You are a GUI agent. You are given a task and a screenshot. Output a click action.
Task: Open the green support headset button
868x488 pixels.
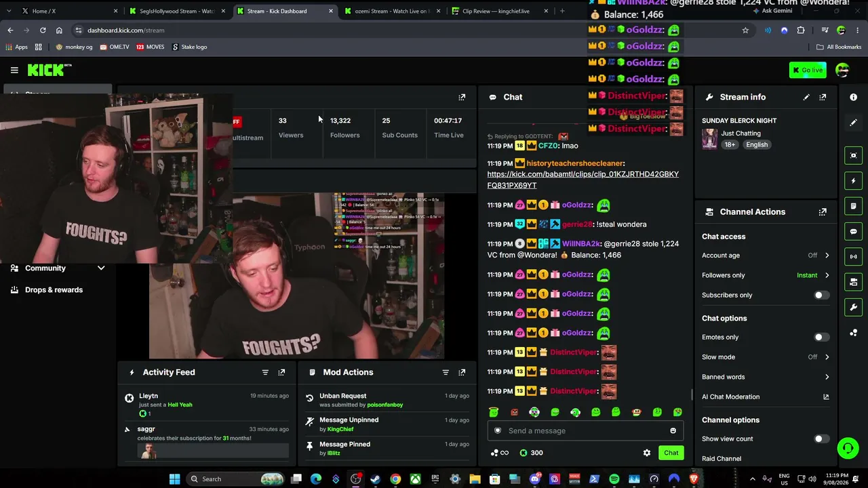click(x=848, y=448)
